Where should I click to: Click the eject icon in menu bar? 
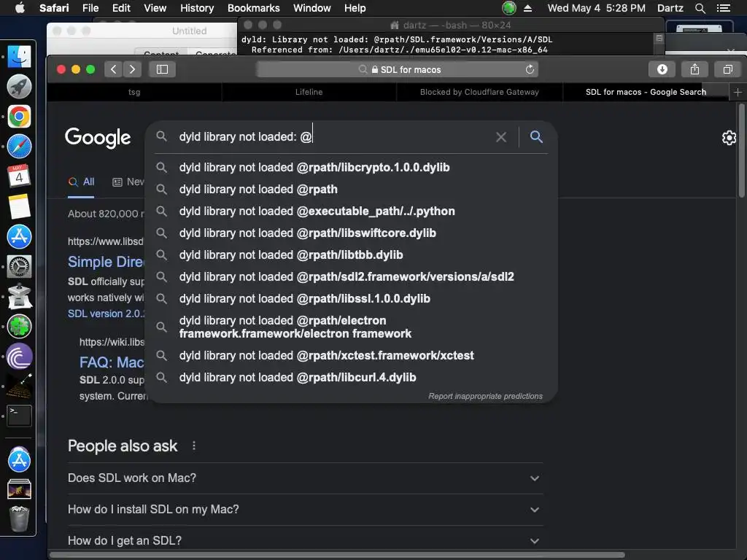pyautogui.click(x=527, y=8)
